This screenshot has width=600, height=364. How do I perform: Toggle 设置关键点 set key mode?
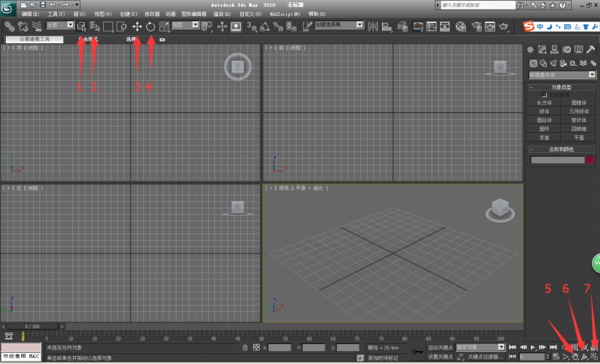coord(440,356)
